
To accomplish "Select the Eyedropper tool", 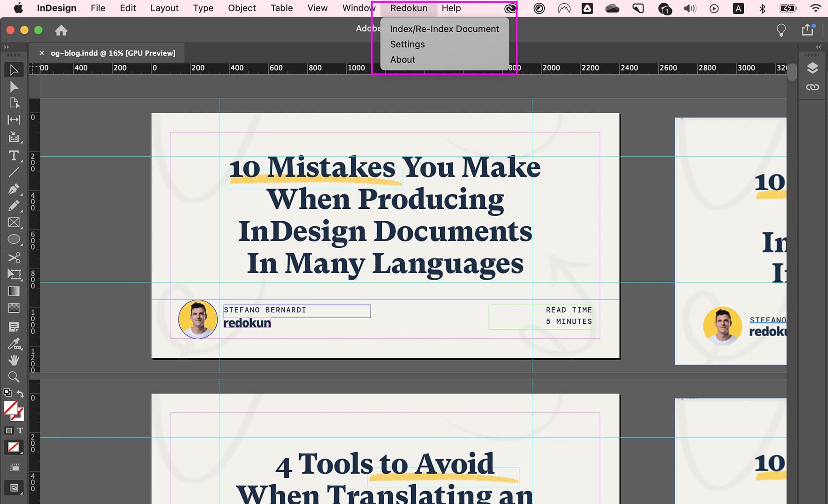I will (14, 344).
